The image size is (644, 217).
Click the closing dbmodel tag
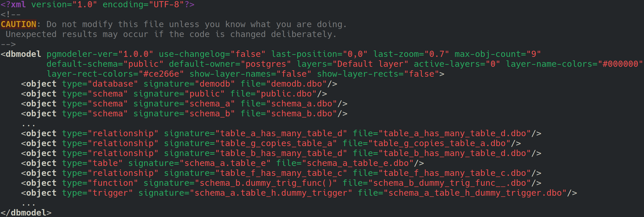coord(26,213)
